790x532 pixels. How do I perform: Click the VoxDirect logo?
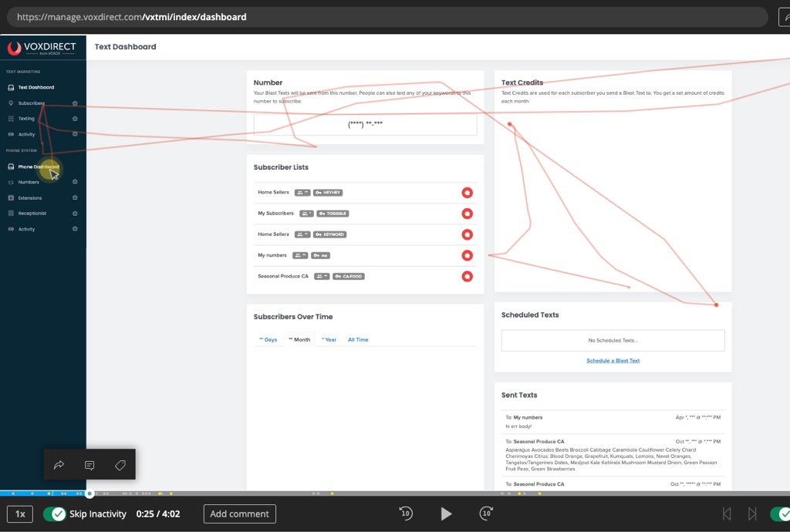(x=42, y=48)
